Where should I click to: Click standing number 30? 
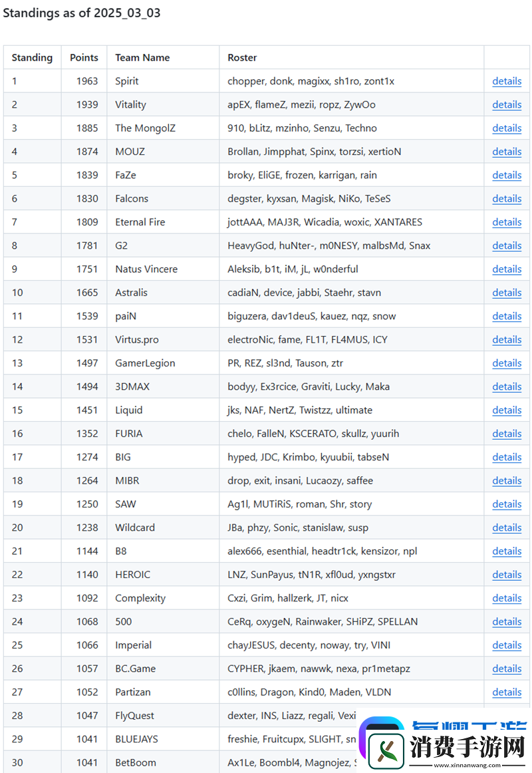17,762
